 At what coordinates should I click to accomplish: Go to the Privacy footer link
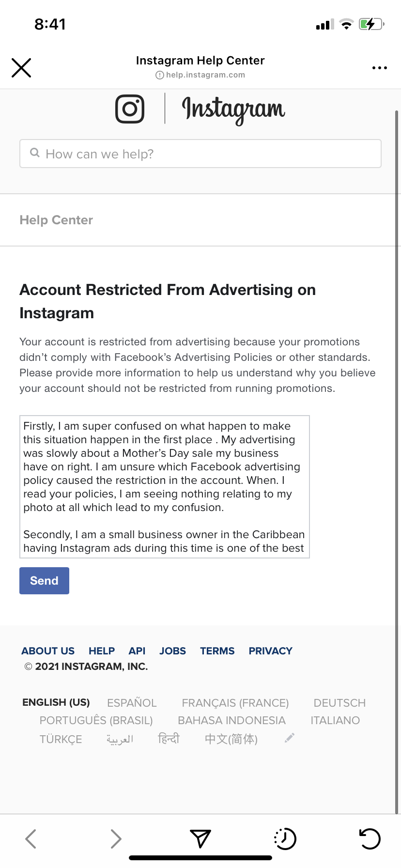pyautogui.click(x=270, y=651)
